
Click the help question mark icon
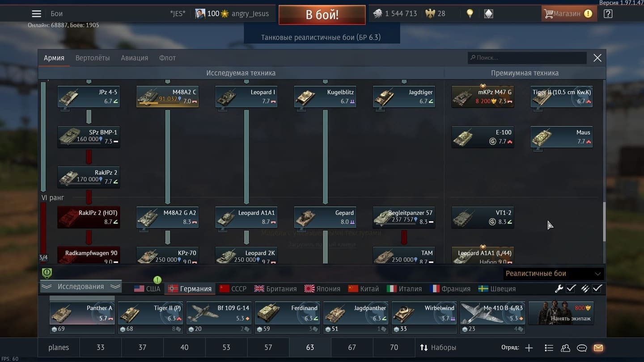point(608,14)
